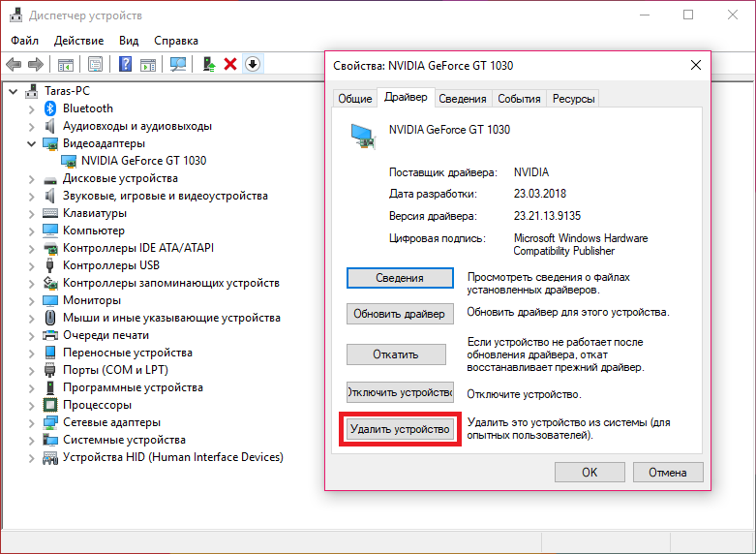Screen dimensions: 756x554
Task: Click the driver date 23.03.2018
Action: click(539, 194)
